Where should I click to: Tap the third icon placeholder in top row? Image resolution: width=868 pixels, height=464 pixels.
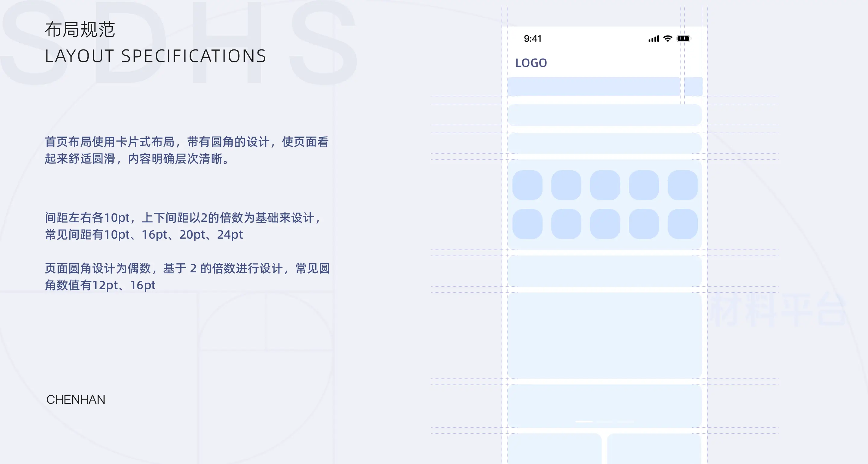tap(605, 185)
